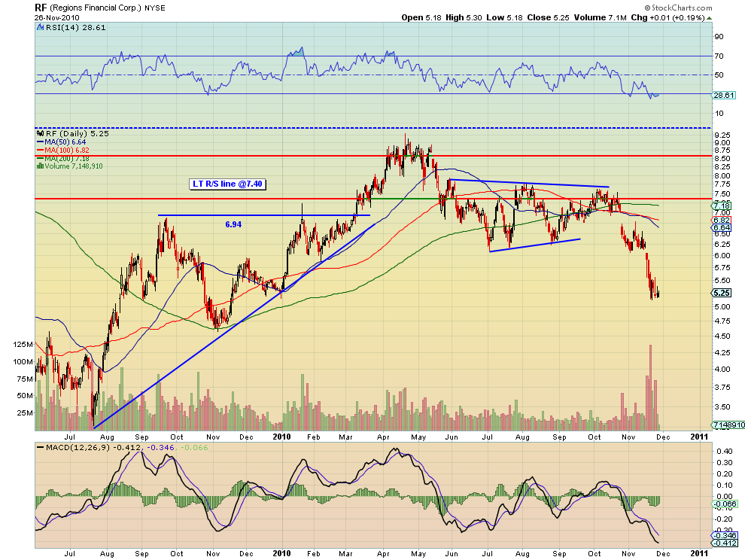Click the green up-triangle next to Chg
Viewport: 745px width, 560px height.
[710, 18]
